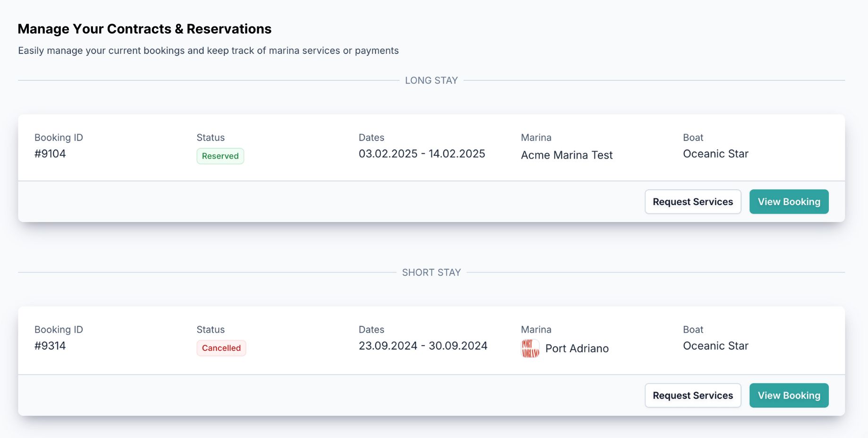This screenshot has height=438, width=868.
Task: Click Oceanic Star in the #9314 card
Action: (x=716, y=346)
